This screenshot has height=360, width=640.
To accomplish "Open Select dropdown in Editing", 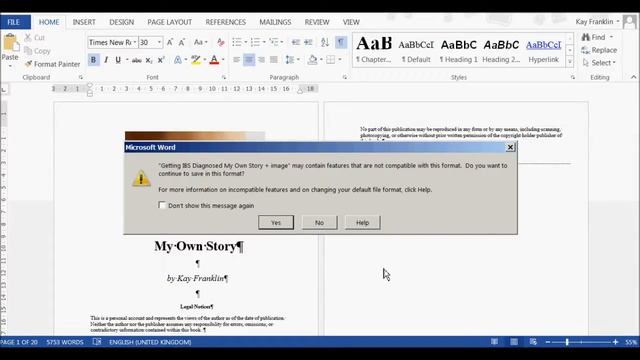I will (599, 63).
